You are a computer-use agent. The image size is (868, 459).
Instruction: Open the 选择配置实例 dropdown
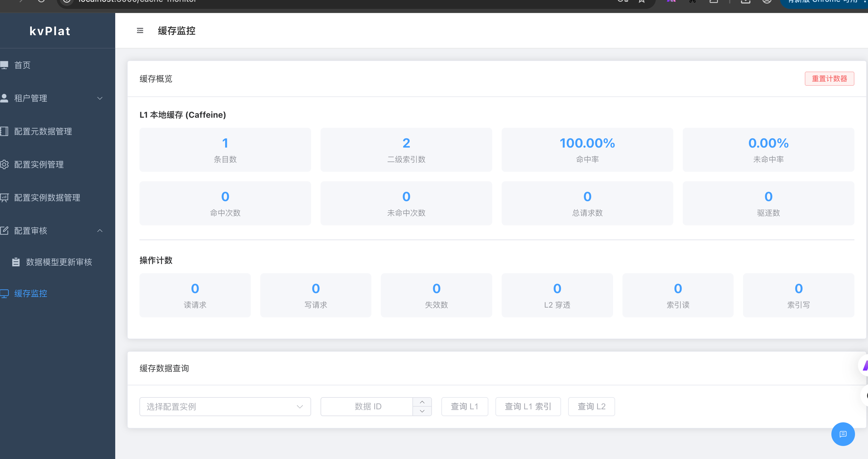pyautogui.click(x=225, y=406)
